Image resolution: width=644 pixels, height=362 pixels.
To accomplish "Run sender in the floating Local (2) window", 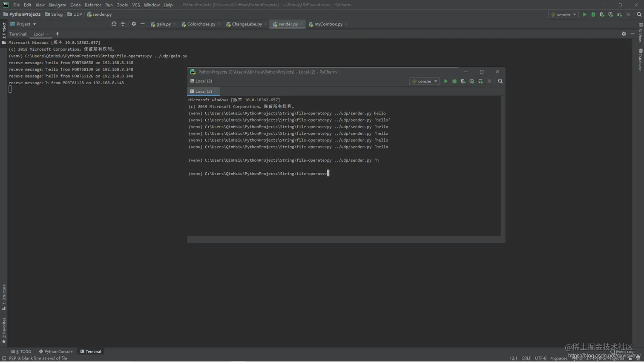I will 446,81.
